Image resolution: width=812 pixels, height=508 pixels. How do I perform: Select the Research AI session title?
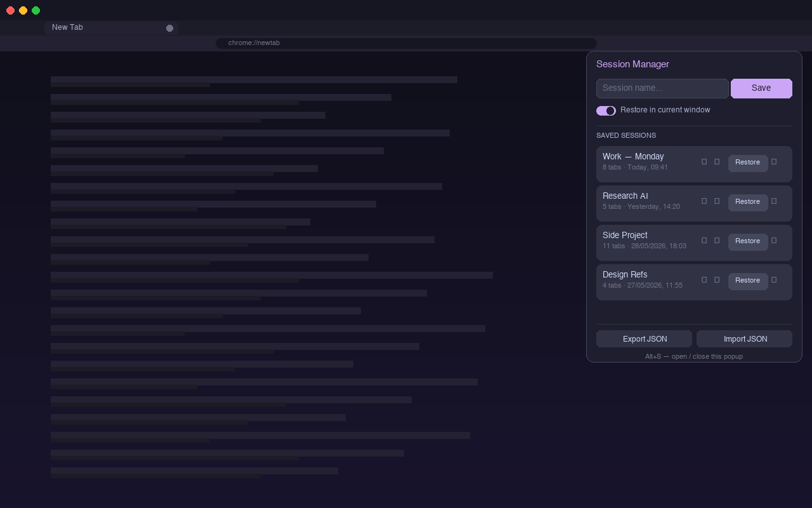[x=625, y=196]
